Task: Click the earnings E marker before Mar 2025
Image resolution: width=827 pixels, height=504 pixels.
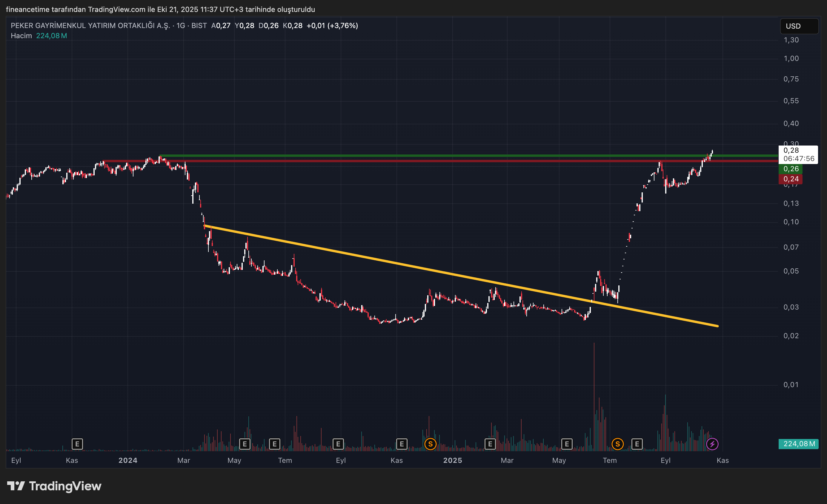Action: (490, 444)
